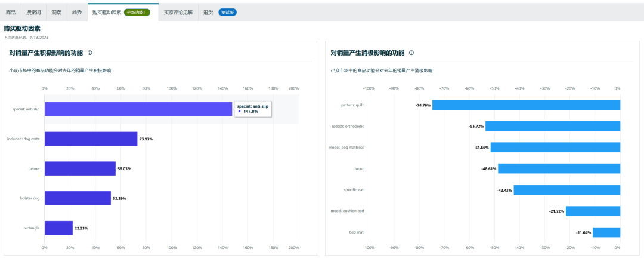The width and height of the screenshot is (644, 258).
Task: Click the special: anti slip bar
Action: pos(138,109)
